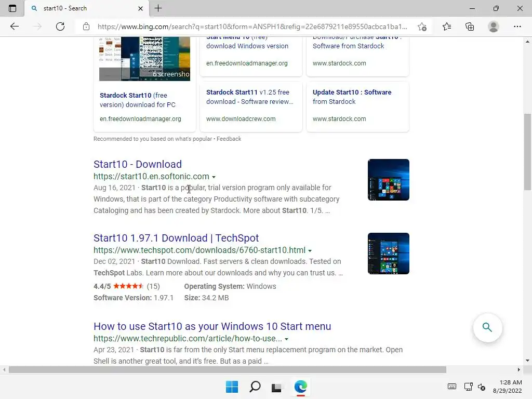Open Task View on the taskbar
The image size is (532, 399).
[x=277, y=387]
